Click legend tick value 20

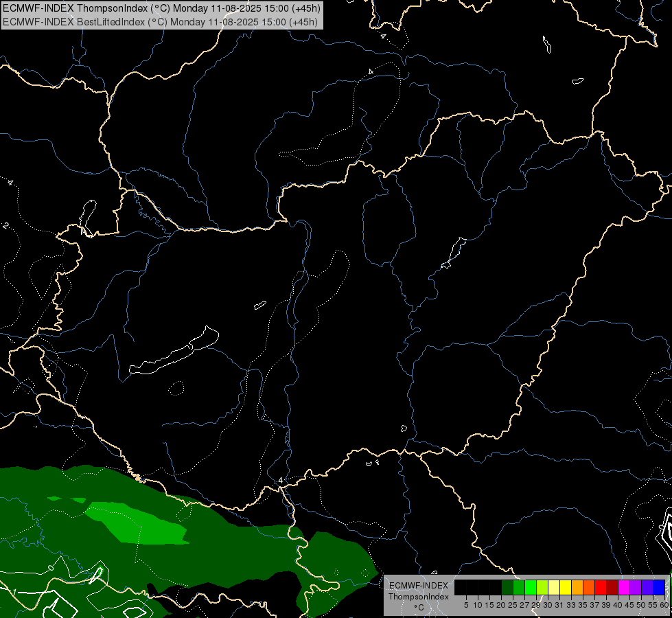[501, 605]
